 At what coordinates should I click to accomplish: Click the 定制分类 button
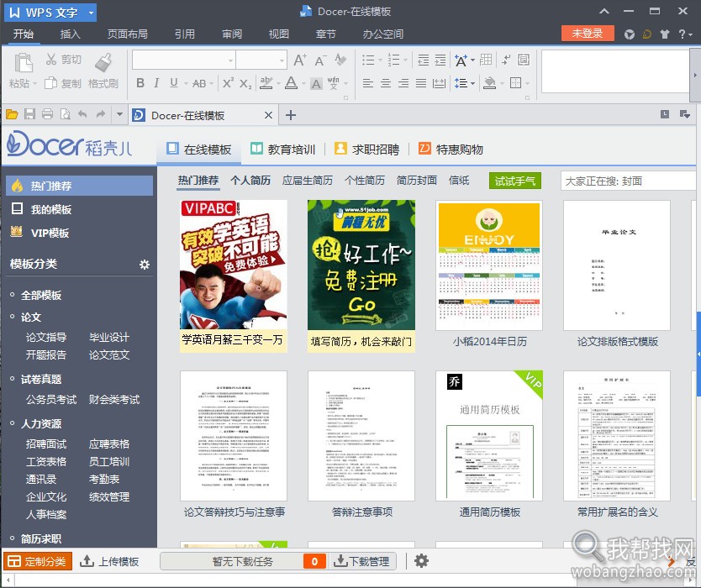coord(38,561)
